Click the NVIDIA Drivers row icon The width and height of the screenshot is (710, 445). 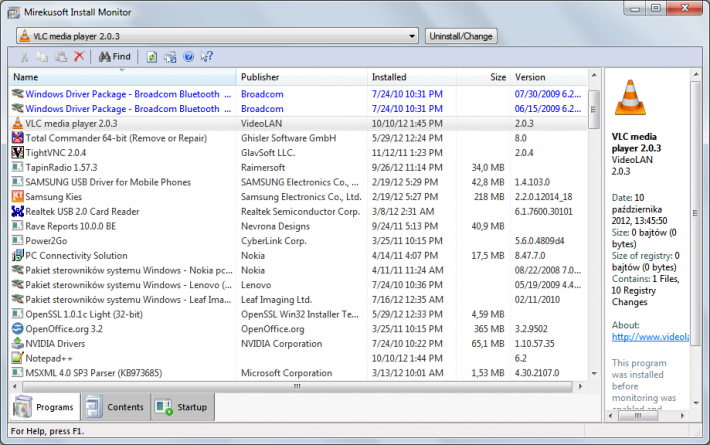(x=17, y=343)
